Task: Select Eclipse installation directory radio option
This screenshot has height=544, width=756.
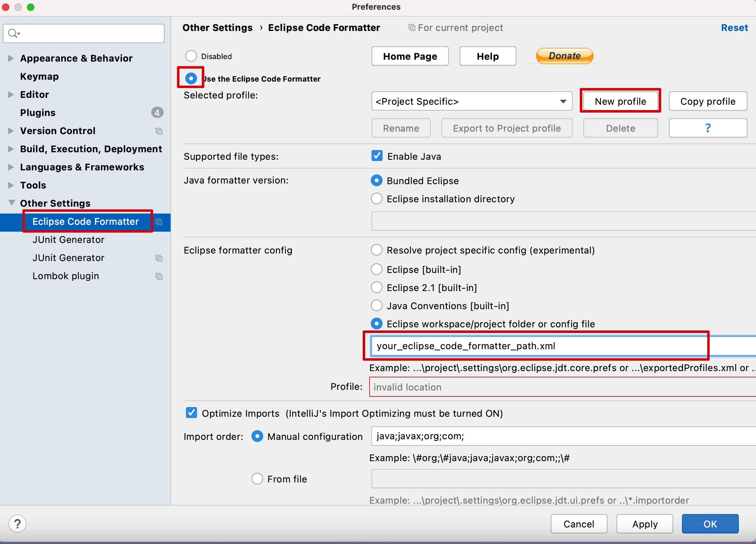Action: [x=377, y=199]
